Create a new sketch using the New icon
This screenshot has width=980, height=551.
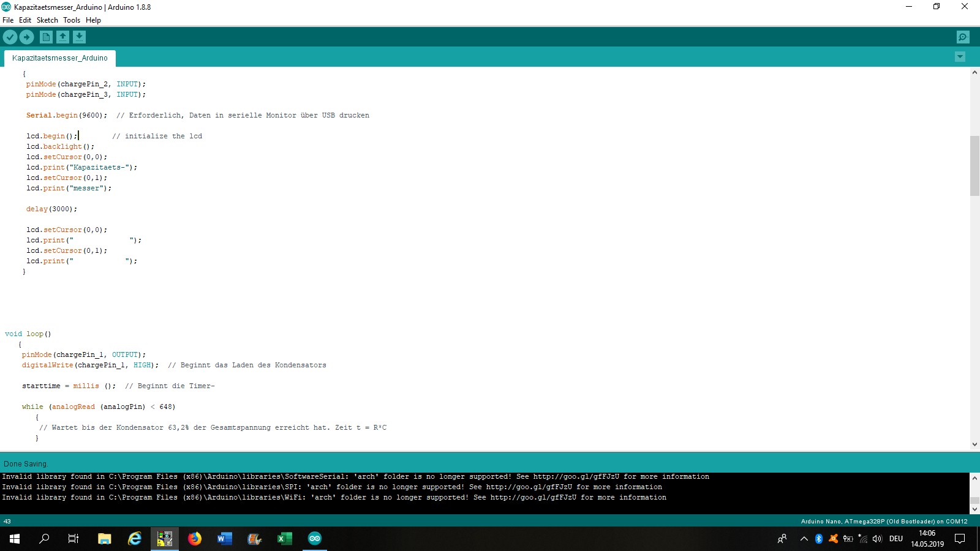point(46,37)
